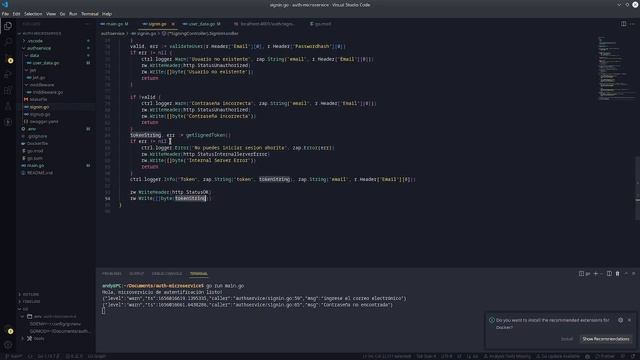Add a new terminal with plus icon
The width and height of the screenshot is (640, 360).
[596, 273]
